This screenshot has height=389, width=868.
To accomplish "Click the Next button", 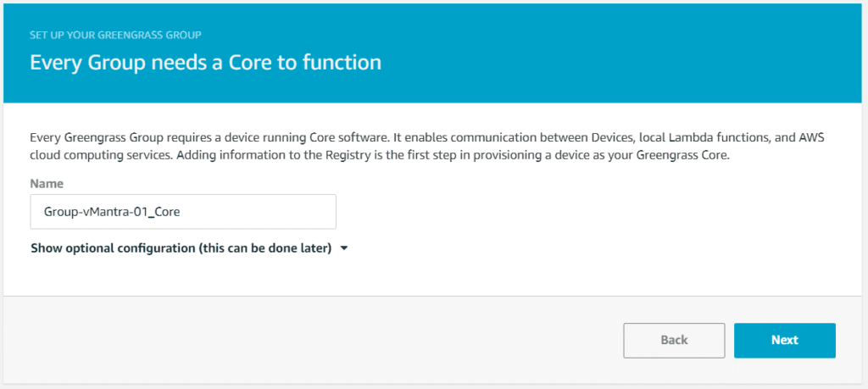I will [x=784, y=340].
